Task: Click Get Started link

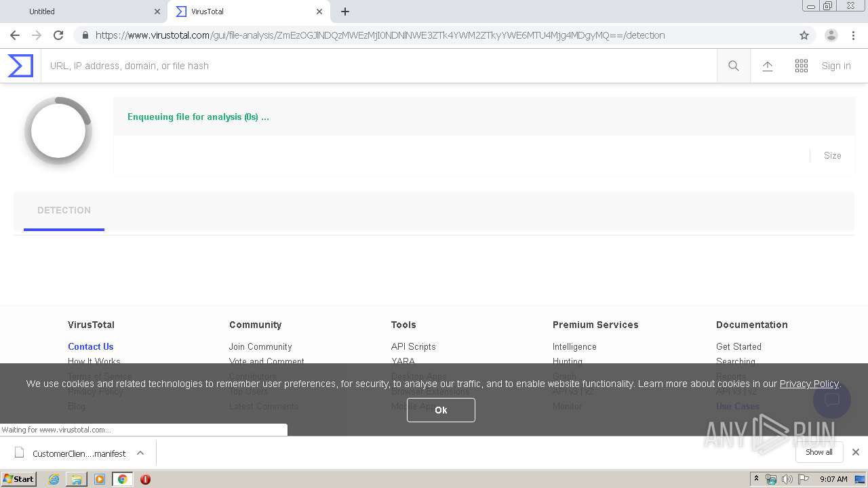Action: point(738,346)
